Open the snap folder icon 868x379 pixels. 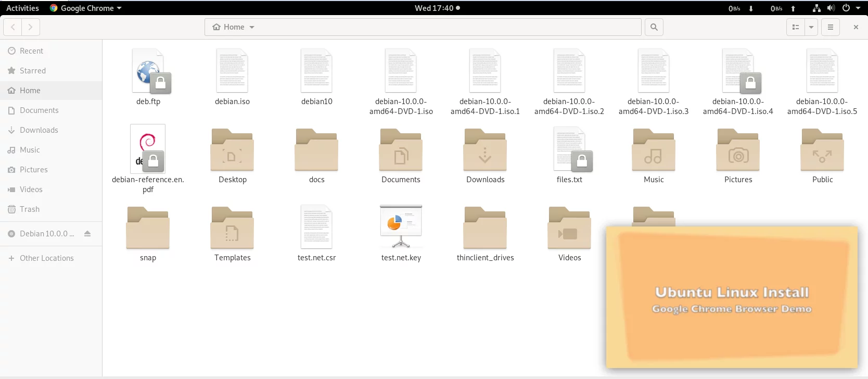(148, 228)
